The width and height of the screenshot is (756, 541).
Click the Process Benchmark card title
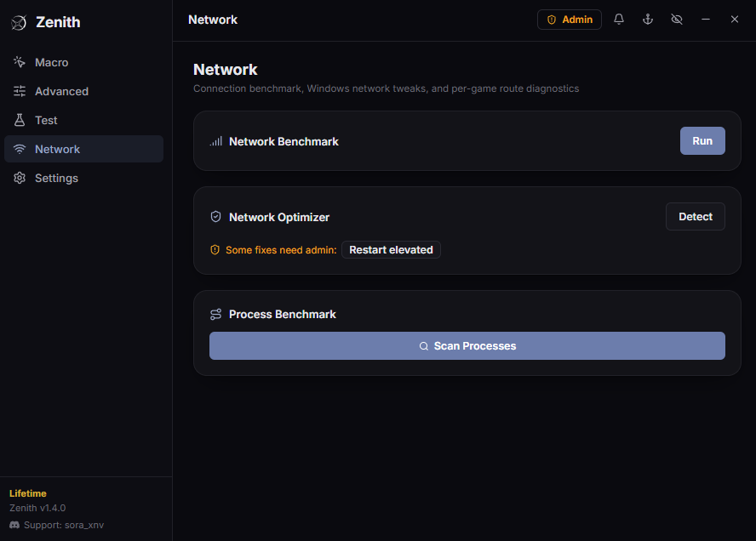pyautogui.click(x=282, y=314)
